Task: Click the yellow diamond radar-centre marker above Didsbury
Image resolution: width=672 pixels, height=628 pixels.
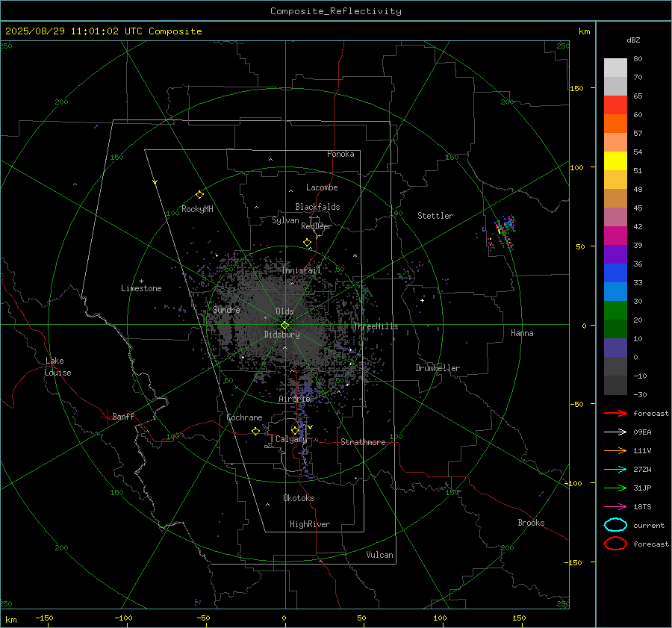Action: pyautogui.click(x=284, y=325)
